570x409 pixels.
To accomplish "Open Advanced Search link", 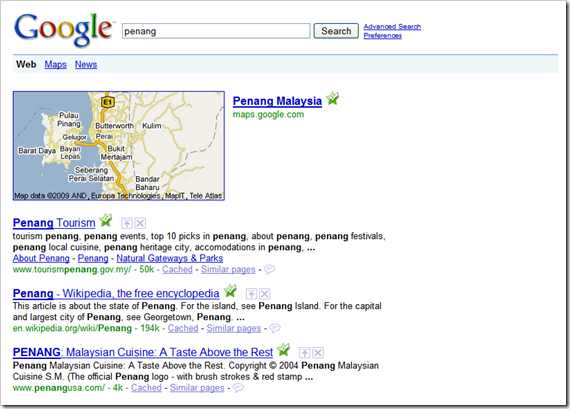I will click(x=392, y=27).
